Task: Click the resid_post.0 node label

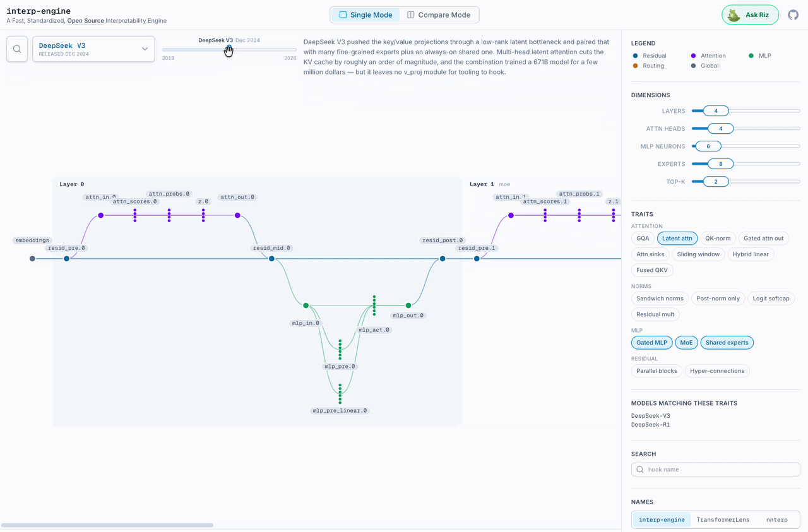Action: pos(443,240)
